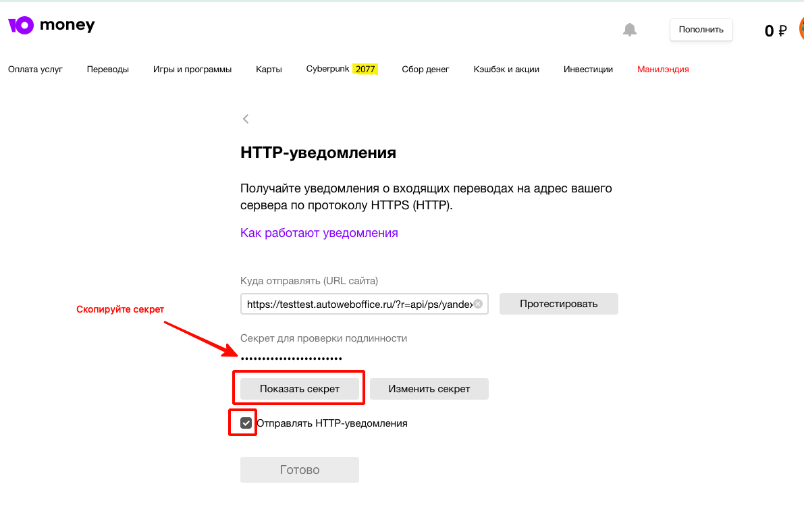Focus the notification URL input field
Screen dimensions: 804x532
coord(358,304)
